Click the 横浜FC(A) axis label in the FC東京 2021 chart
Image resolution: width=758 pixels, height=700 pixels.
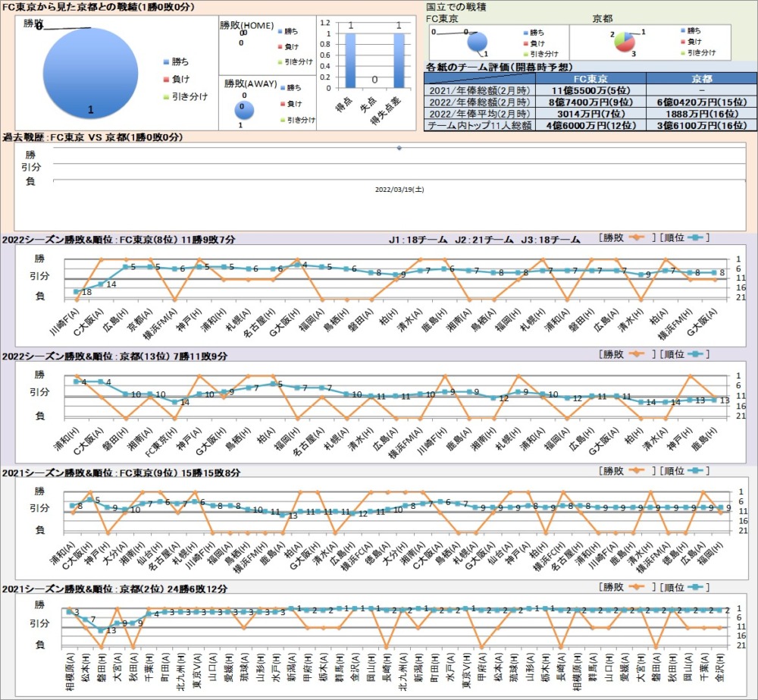[x=357, y=556]
